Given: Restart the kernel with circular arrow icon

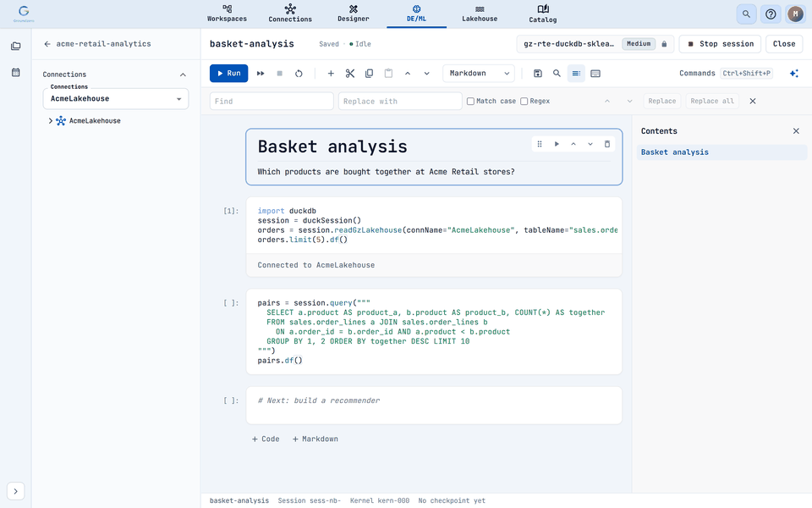Looking at the screenshot, I should point(299,74).
